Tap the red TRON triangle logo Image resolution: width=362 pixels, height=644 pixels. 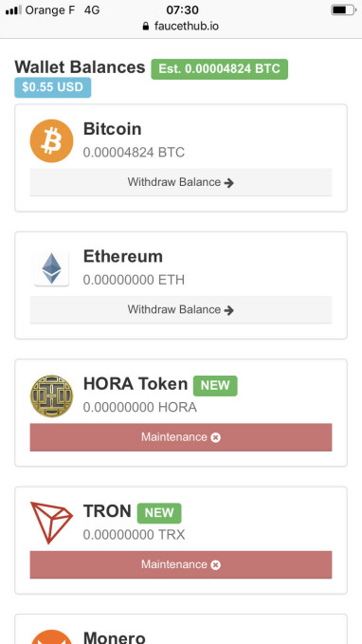point(51,523)
